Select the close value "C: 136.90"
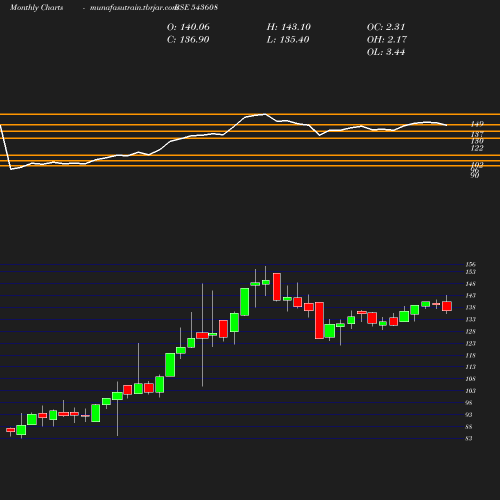This screenshot has height=500, width=500. pos(188,40)
